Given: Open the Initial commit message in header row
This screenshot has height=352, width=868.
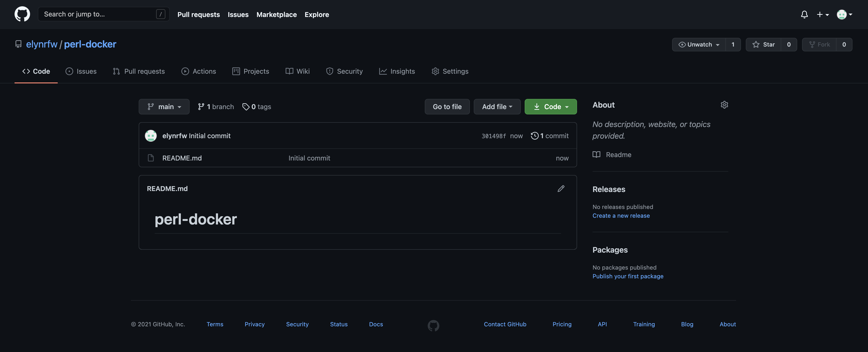Looking at the screenshot, I should click(209, 136).
